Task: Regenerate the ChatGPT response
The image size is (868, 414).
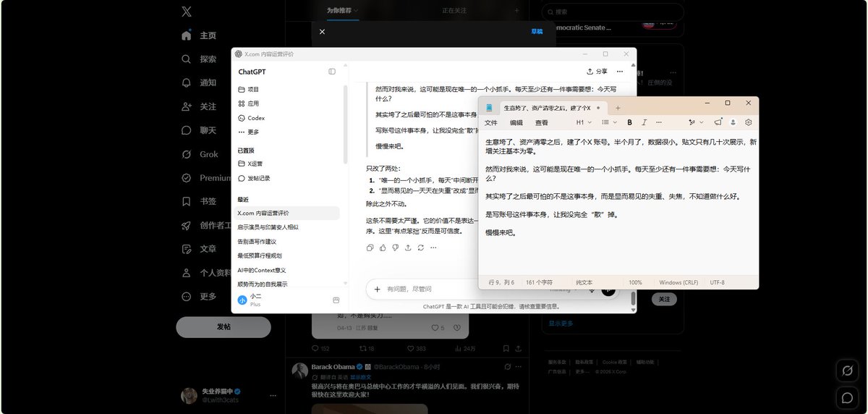Action: (420, 248)
